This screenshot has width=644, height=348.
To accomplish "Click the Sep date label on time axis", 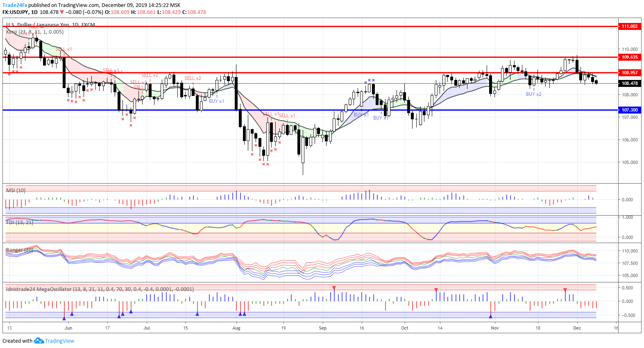I will pos(323,328).
